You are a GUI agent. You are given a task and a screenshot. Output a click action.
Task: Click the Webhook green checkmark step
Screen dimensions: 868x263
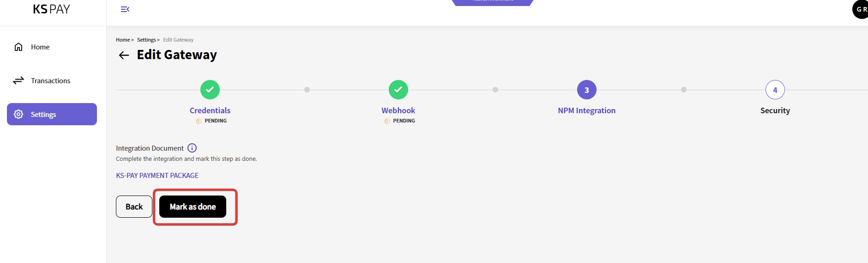click(x=398, y=90)
